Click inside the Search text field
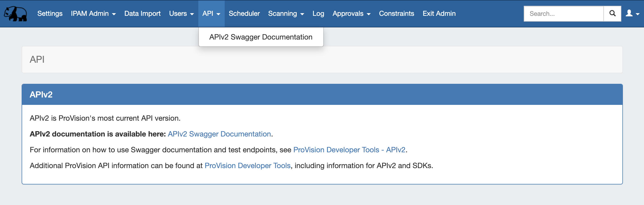This screenshot has width=644, height=205. coord(564,14)
